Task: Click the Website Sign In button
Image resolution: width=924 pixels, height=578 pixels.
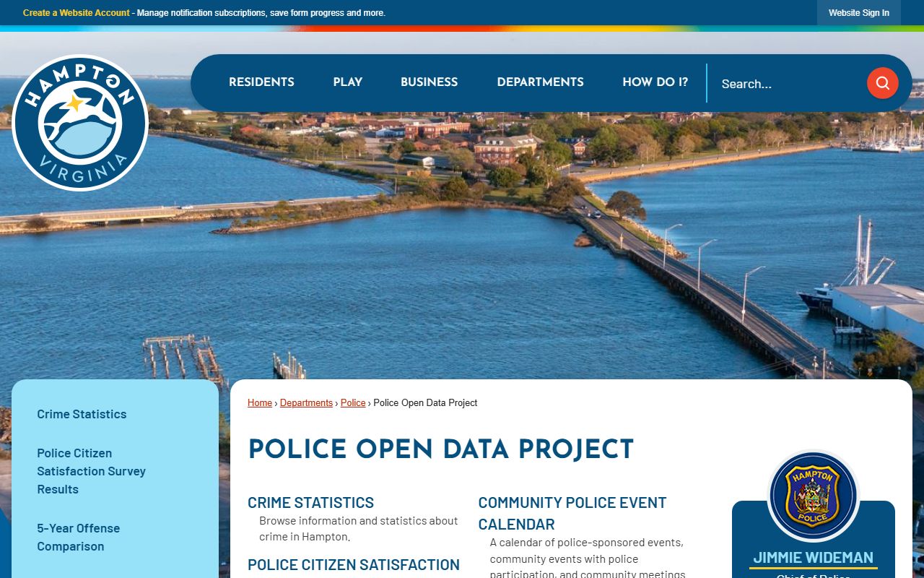Action: [x=859, y=13]
